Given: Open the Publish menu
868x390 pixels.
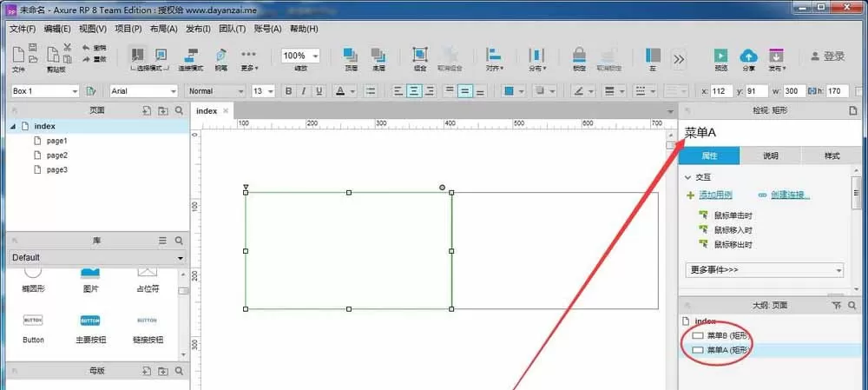Looking at the screenshot, I should (x=198, y=29).
